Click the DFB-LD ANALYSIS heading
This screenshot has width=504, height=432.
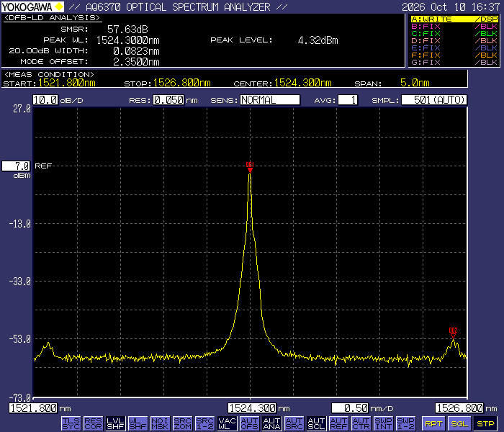click(52, 18)
